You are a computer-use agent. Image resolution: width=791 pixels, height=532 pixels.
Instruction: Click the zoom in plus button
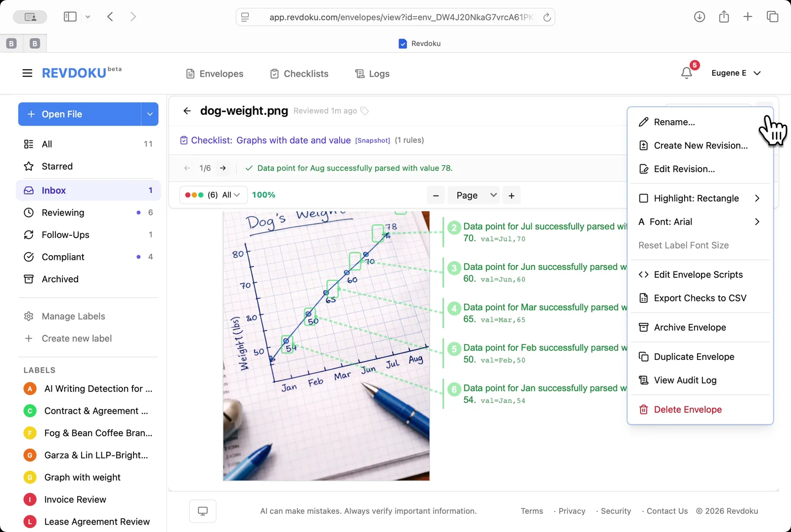click(511, 195)
